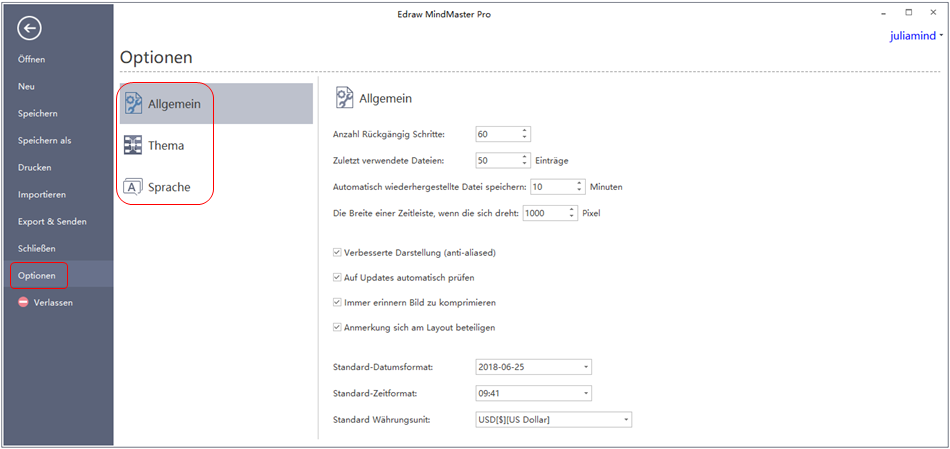Click the autosave Minuten stepper arrows
This screenshot has height=449, width=950.
coord(580,187)
